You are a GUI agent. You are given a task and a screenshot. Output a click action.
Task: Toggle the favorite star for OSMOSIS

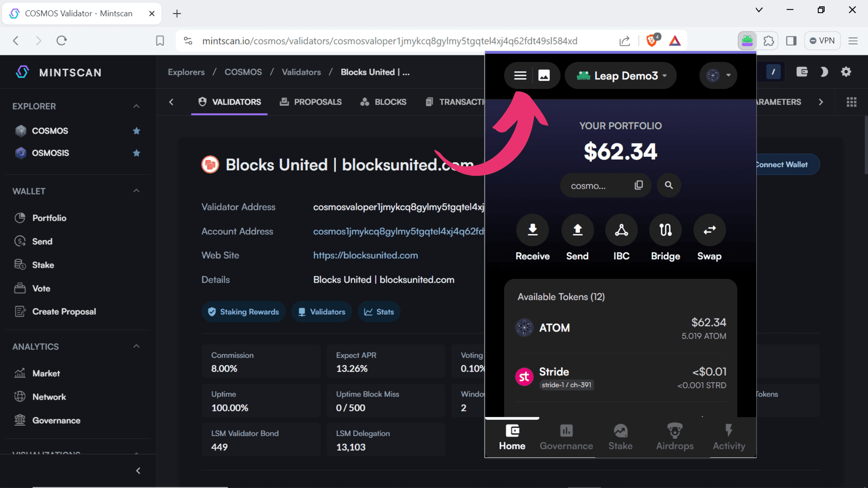pyautogui.click(x=137, y=153)
